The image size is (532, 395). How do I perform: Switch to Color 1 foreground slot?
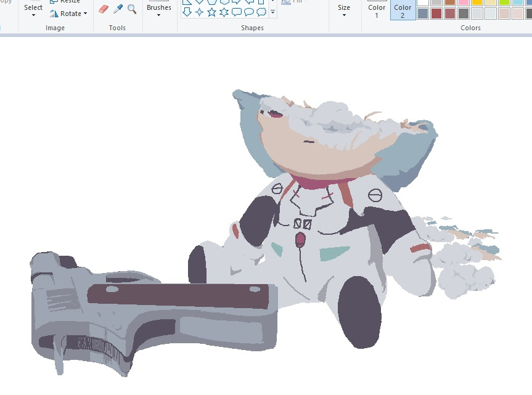click(x=377, y=9)
